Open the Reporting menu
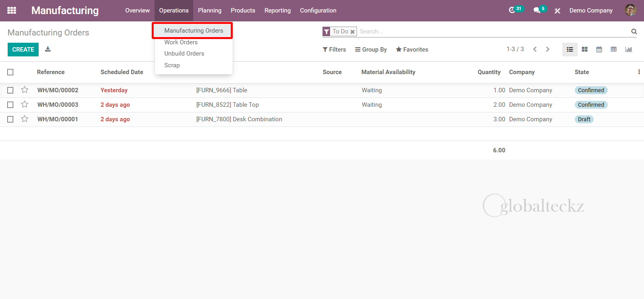The height and width of the screenshot is (299, 644). point(277,10)
